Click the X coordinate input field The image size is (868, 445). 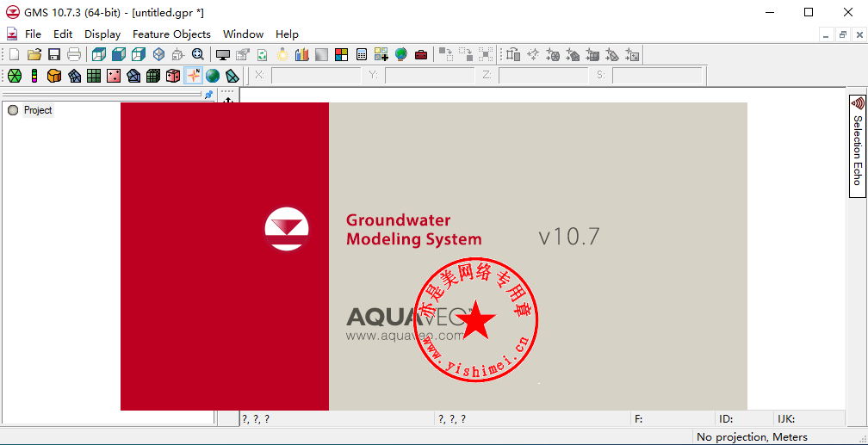point(316,75)
